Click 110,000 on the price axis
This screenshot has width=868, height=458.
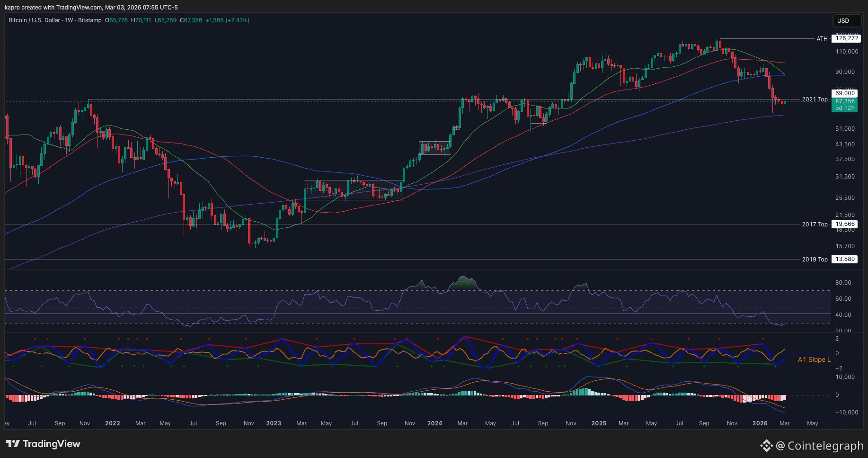coord(847,52)
